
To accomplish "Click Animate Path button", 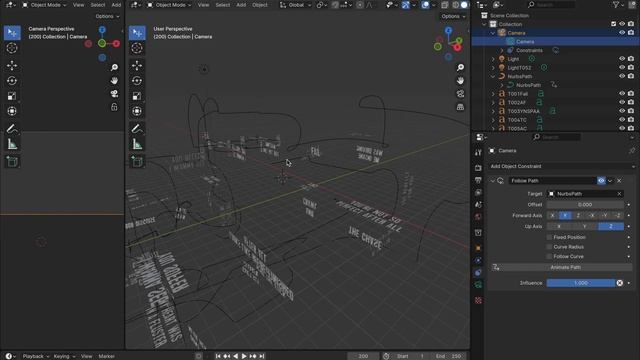I will [565, 267].
